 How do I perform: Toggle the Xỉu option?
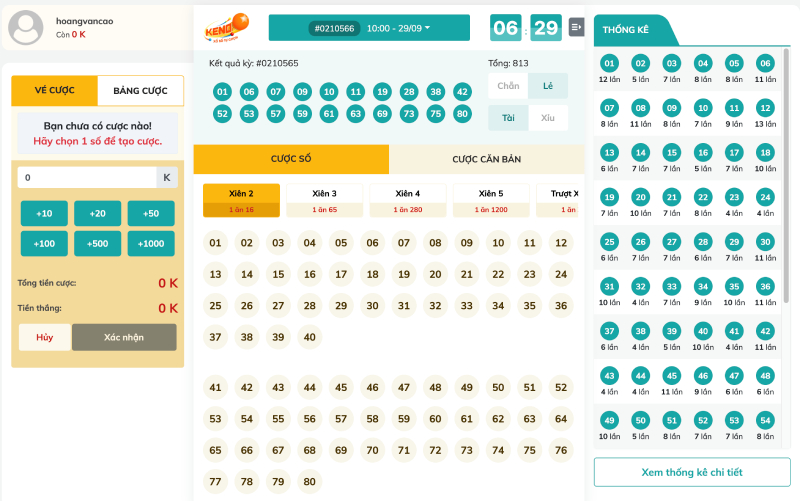[x=548, y=118]
